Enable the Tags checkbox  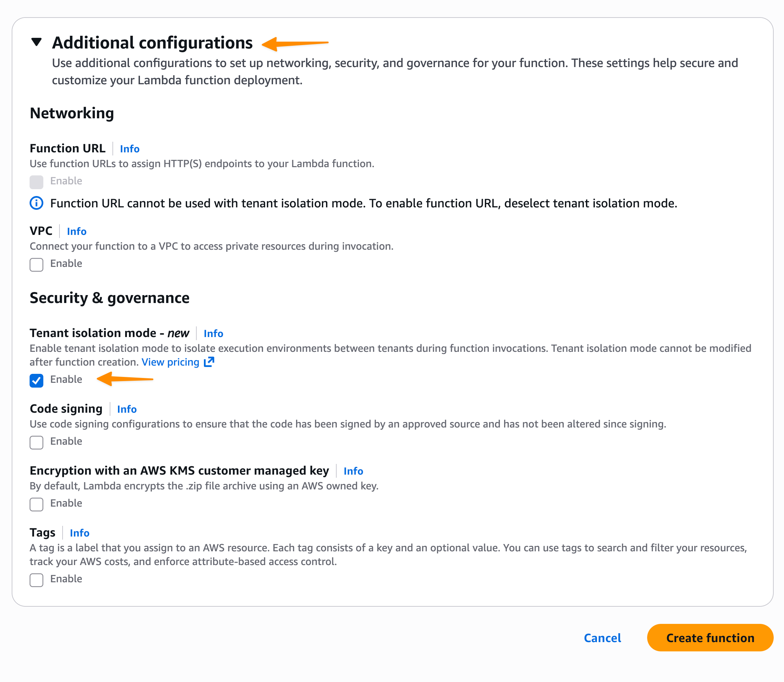click(x=36, y=580)
